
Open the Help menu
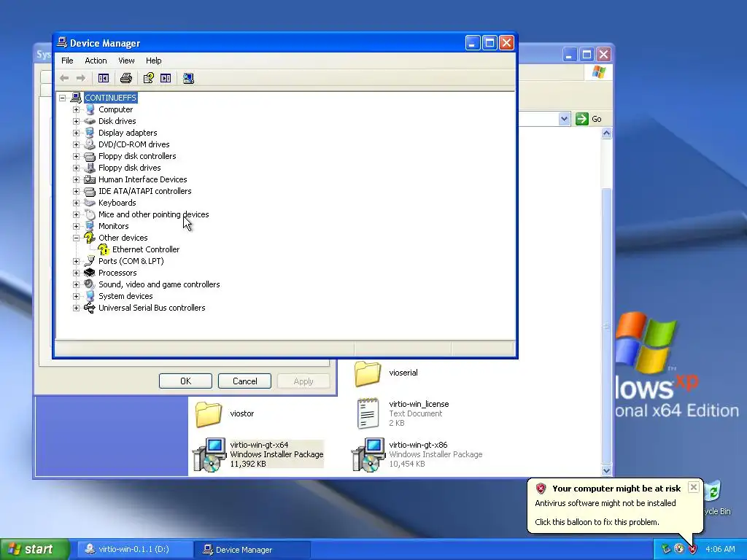pos(153,61)
